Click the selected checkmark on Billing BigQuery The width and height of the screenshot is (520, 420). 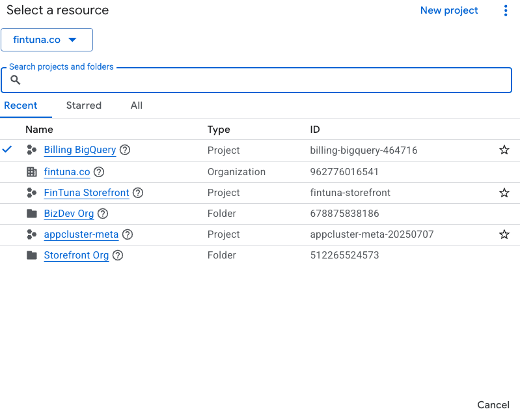[x=7, y=150]
